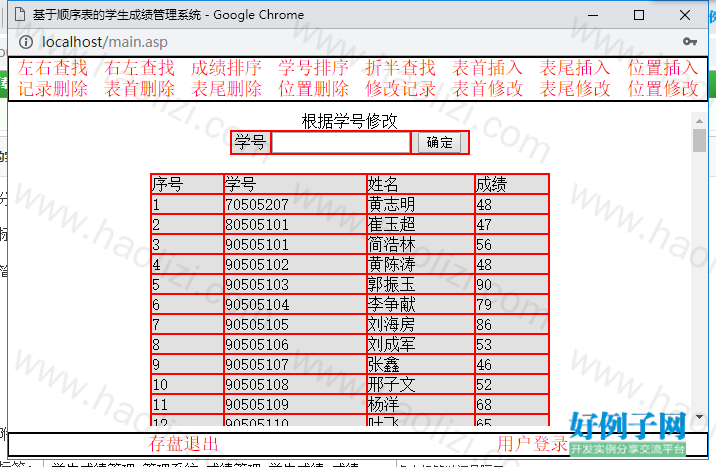The image size is (716, 467).
Task: Click the 序号 column header
Action: coord(187,184)
